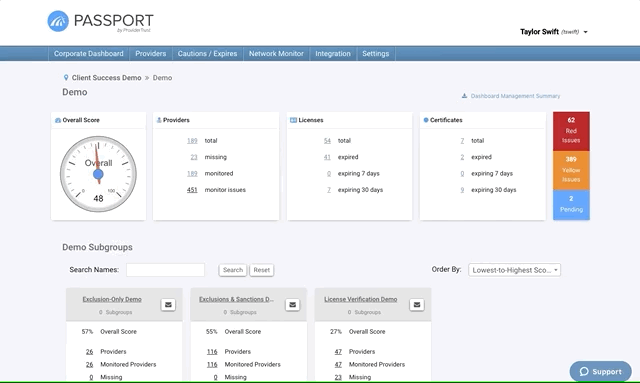Click the 189 monitored providers count
Viewport: 640px width, 383px height.
tap(192, 174)
